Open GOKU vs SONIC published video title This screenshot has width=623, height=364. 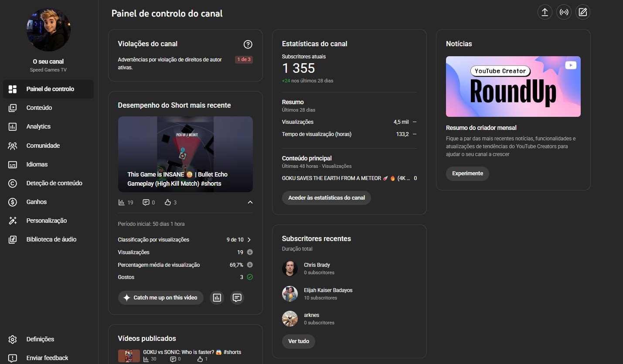click(x=192, y=352)
